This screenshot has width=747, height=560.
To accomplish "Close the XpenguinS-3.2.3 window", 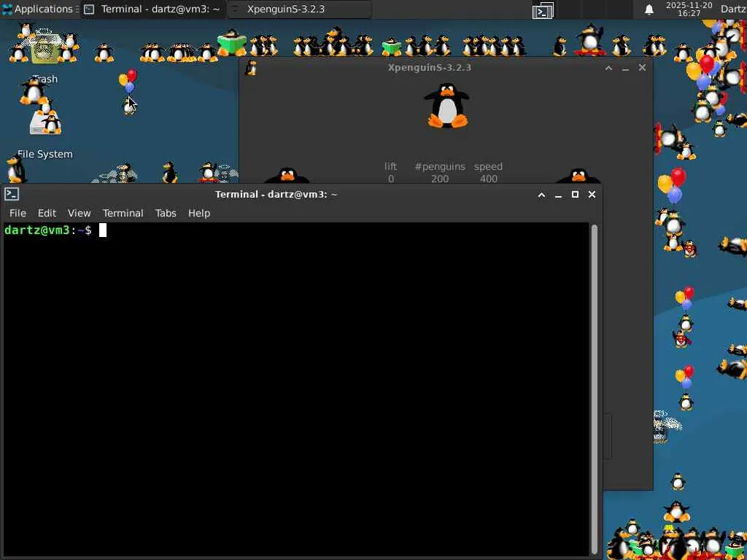I will point(642,68).
